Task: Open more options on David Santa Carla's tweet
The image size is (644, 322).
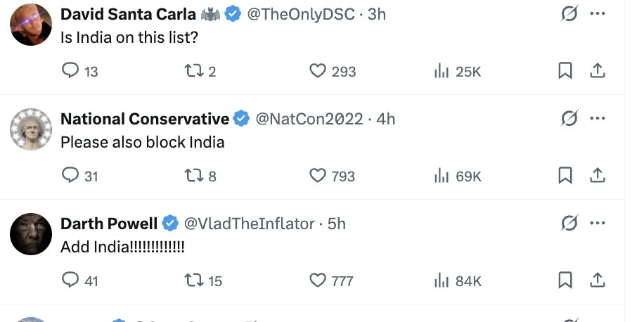Action: coord(597,14)
